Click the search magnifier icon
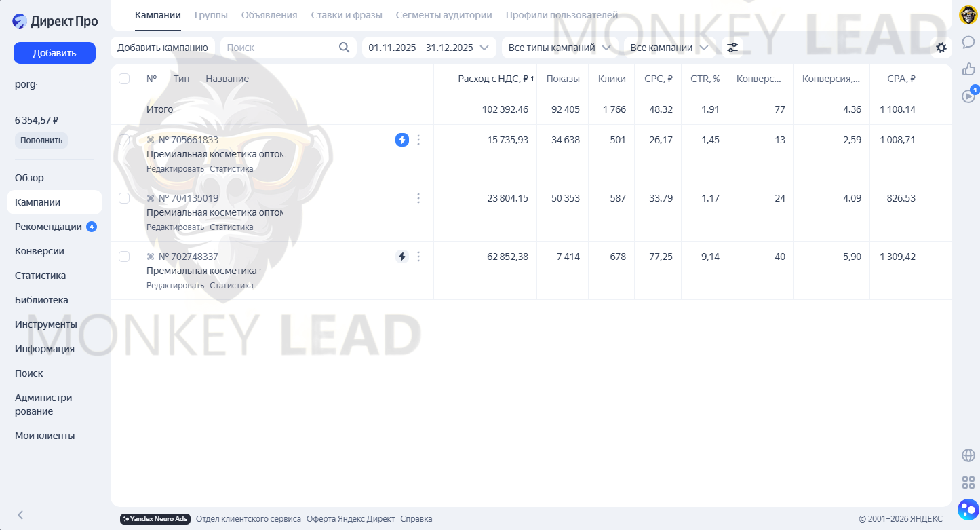 tap(345, 48)
